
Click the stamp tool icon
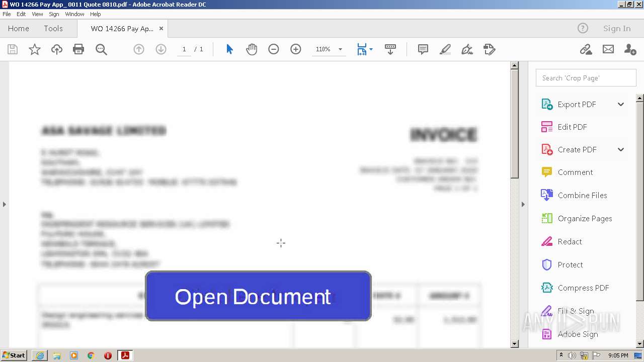click(x=489, y=49)
